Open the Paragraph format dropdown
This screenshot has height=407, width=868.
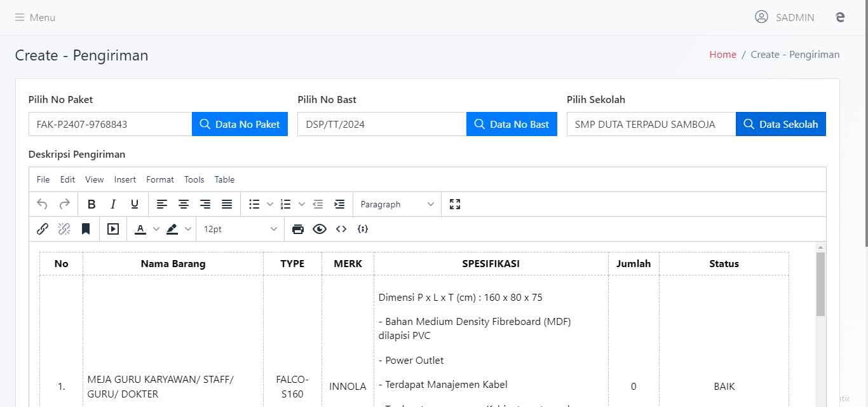(397, 203)
